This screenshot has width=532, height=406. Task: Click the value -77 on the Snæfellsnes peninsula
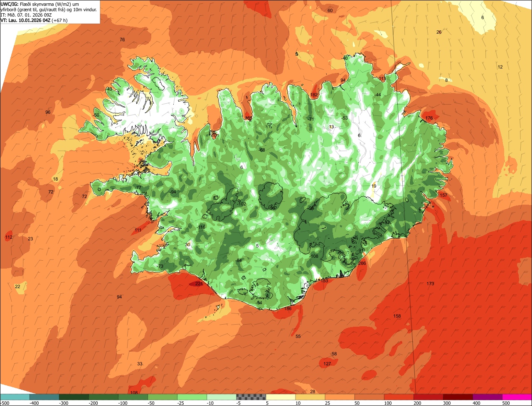click(x=138, y=188)
